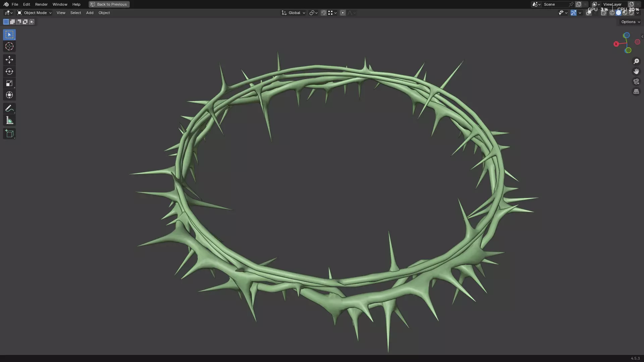
Task: Open the Help menu
Action: point(76,4)
